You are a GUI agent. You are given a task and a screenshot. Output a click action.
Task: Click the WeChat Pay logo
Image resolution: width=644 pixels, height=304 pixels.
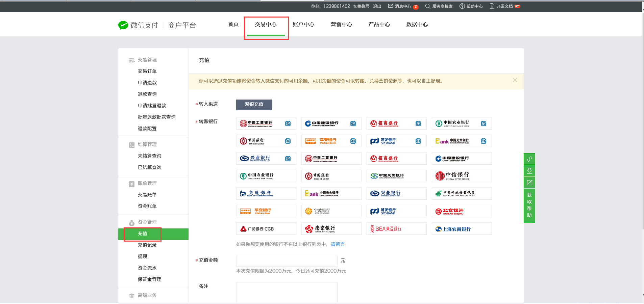pos(123,25)
